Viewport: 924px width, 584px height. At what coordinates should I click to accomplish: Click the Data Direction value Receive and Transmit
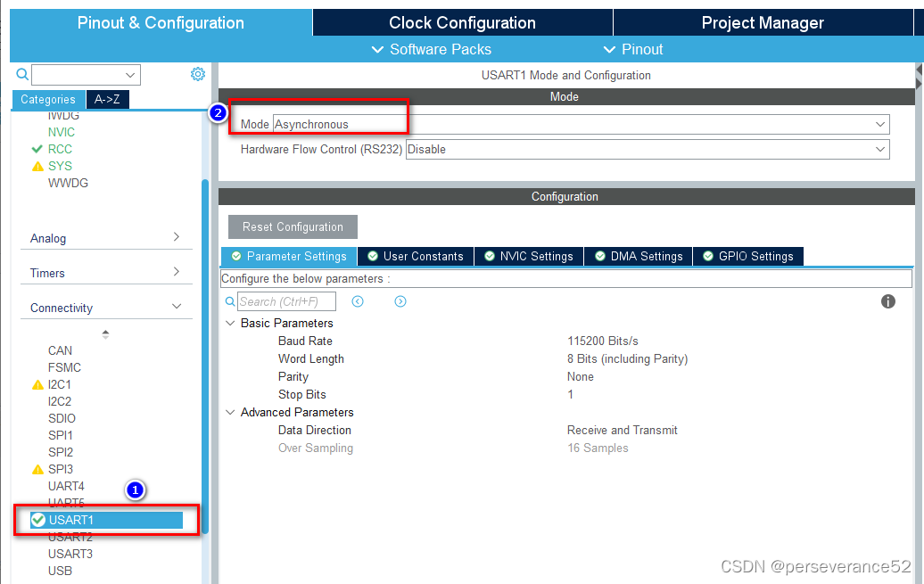coord(623,430)
